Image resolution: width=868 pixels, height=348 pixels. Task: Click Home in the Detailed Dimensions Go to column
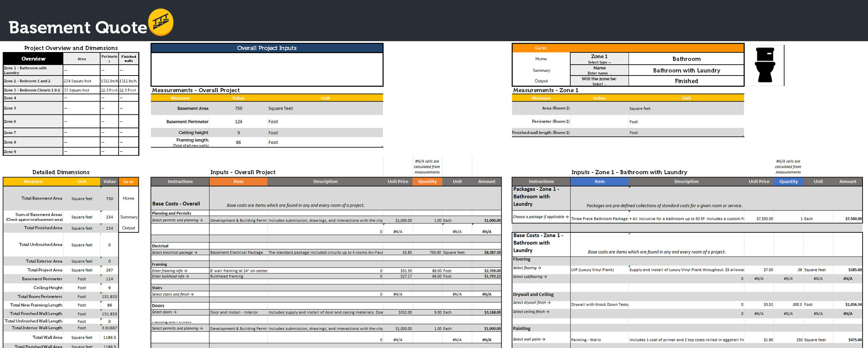(128, 198)
